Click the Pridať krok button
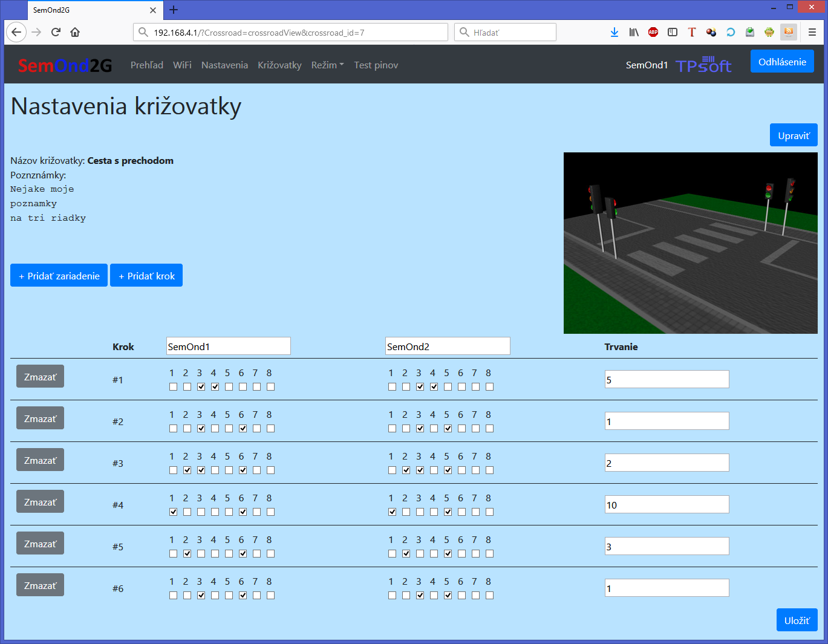Viewport: 828px width, 644px height. point(146,275)
